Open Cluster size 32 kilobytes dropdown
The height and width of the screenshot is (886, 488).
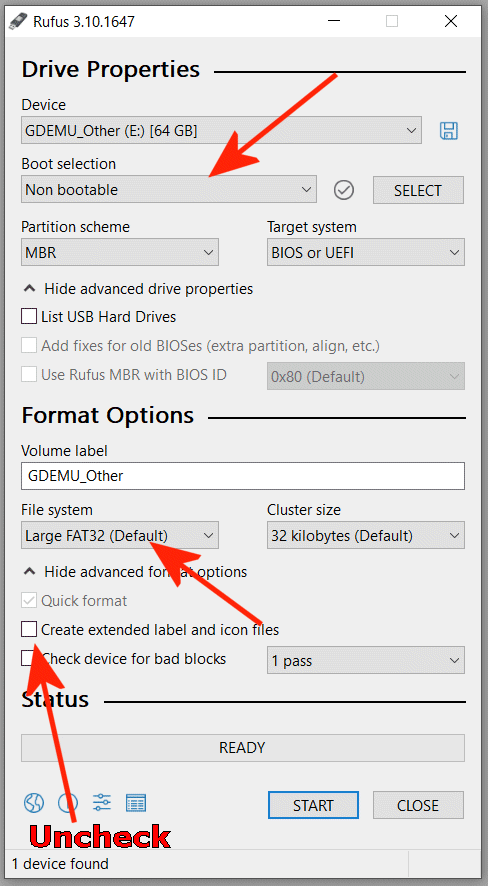click(x=366, y=536)
